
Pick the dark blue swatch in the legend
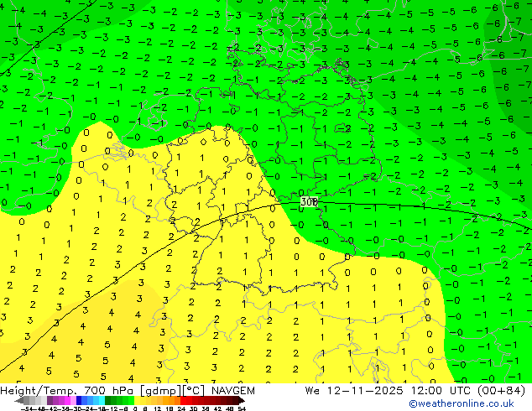[x=79, y=400]
